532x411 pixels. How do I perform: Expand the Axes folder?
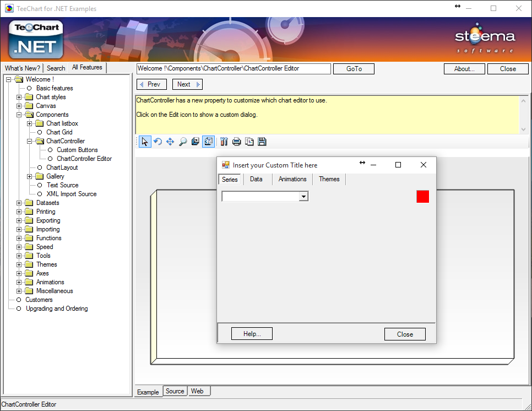tap(19, 274)
